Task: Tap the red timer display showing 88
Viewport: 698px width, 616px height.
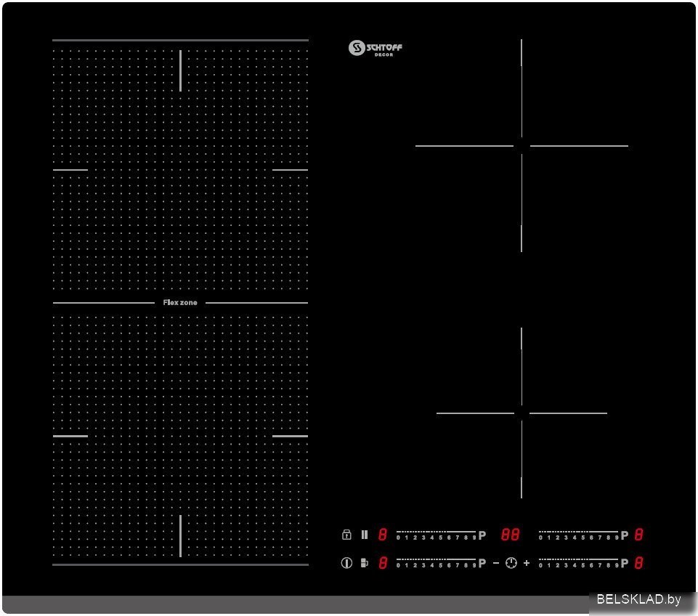Action: pyautogui.click(x=511, y=535)
